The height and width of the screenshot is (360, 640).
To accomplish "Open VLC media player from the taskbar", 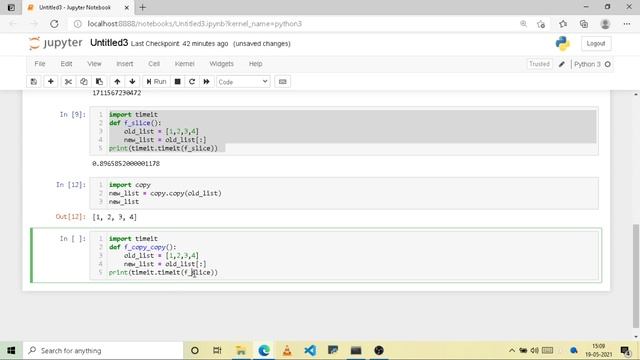I will (x=287, y=351).
